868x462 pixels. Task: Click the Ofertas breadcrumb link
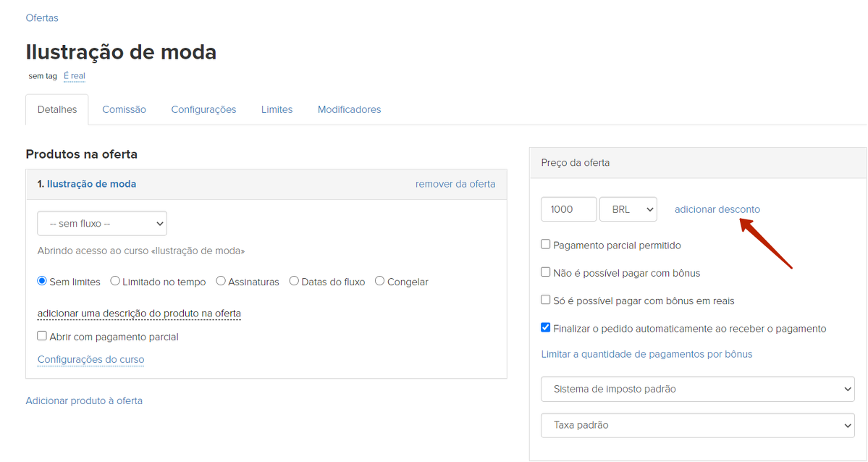42,17
